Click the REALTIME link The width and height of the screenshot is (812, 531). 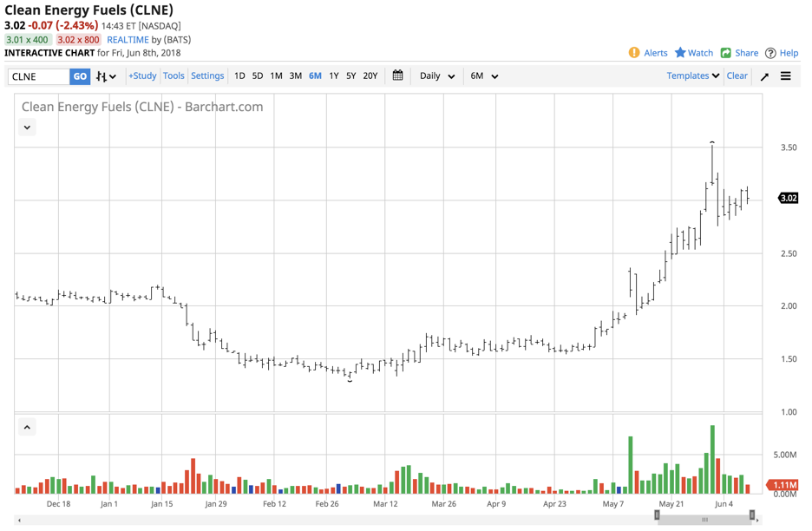128,40
